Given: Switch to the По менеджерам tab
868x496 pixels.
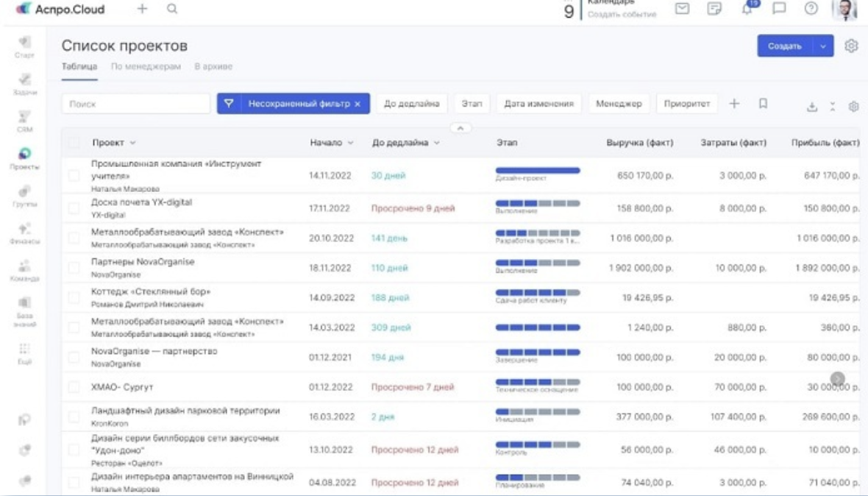Looking at the screenshot, I should coord(146,66).
